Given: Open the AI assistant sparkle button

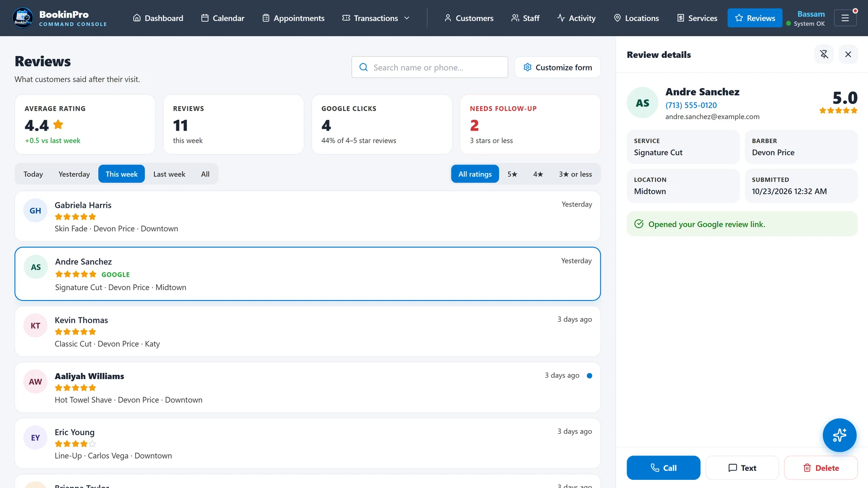Looking at the screenshot, I should [840, 435].
